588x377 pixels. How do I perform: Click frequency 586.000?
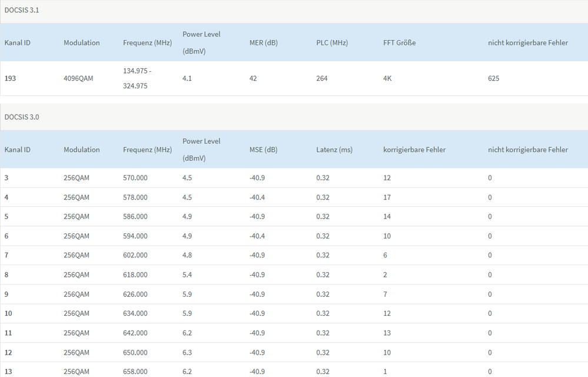[x=135, y=216]
